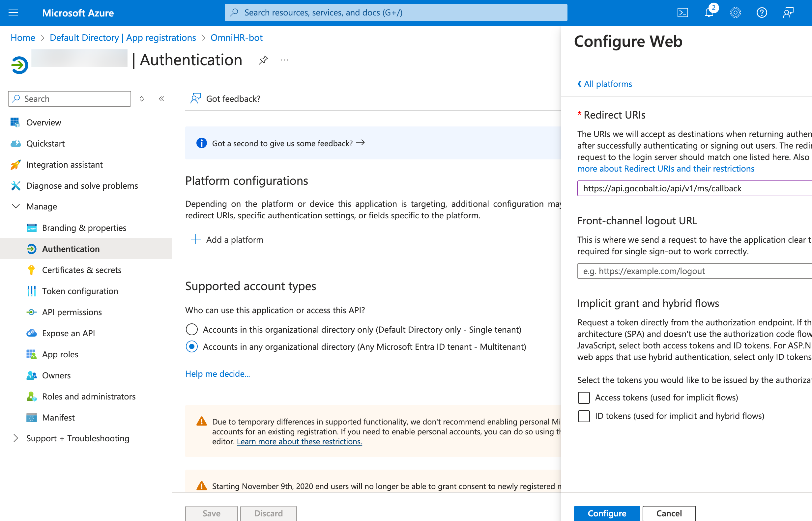Collapse the Manage section in sidebar
The image size is (812, 521).
pyautogui.click(x=16, y=206)
